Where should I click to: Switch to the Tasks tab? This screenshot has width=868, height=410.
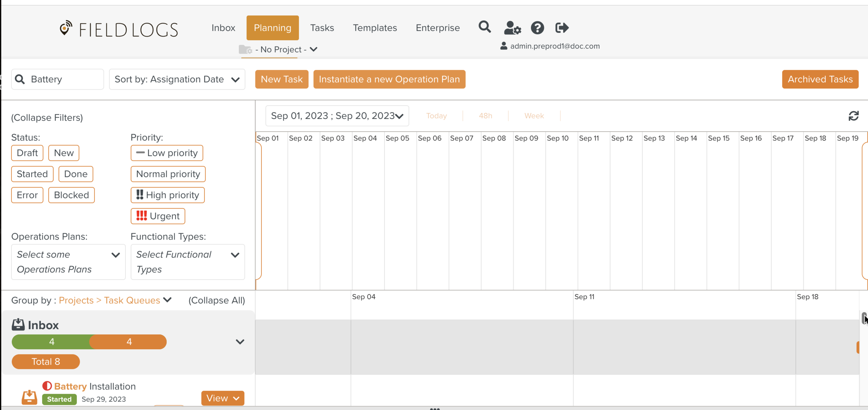point(322,28)
